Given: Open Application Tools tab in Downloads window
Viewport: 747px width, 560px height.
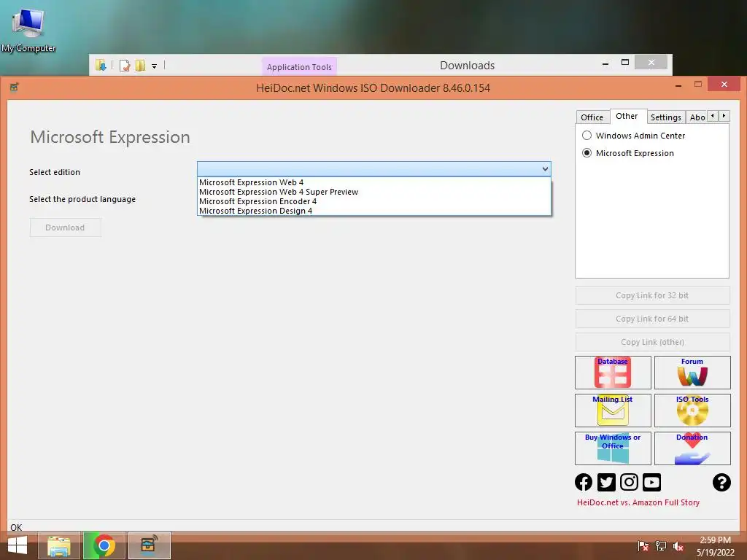Looking at the screenshot, I should [x=299, y=67].
